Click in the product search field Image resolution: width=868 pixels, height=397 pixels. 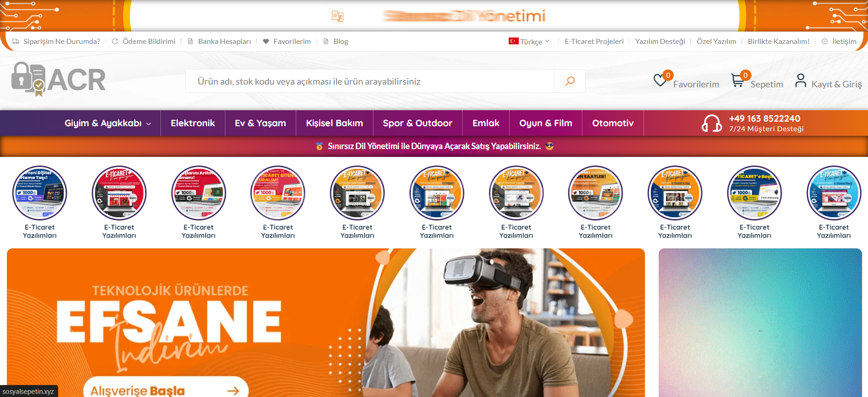tap(370, 81)
